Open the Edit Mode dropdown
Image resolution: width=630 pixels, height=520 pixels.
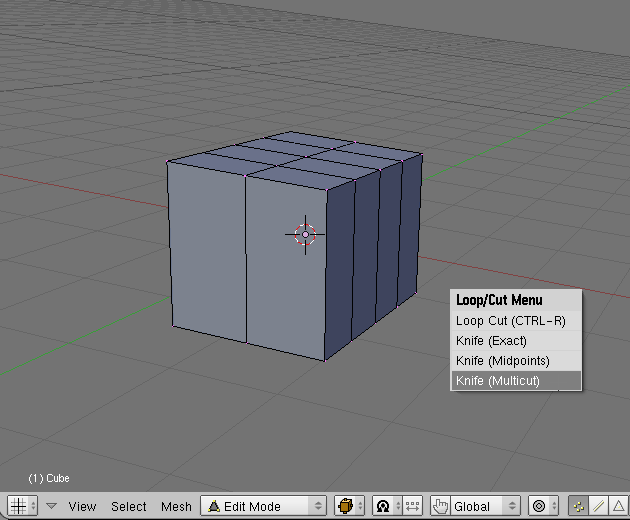[x=264, y=506]
